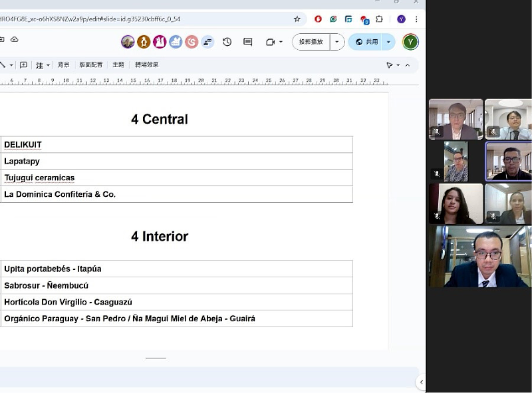Select large bottom video of man in suit
The height and width of the screenshot is (399, 532).
pyautogui.click(x=479, y=257)
